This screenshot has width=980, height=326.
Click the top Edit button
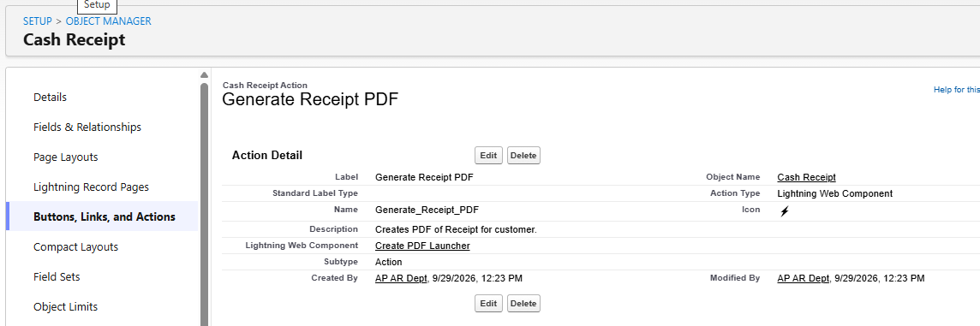click(489, 156)
